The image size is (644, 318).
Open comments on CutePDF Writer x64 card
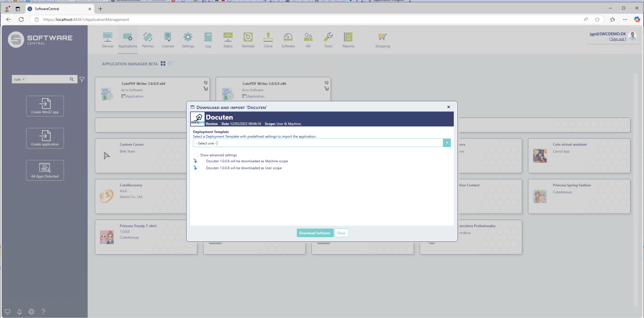point(206,83)
